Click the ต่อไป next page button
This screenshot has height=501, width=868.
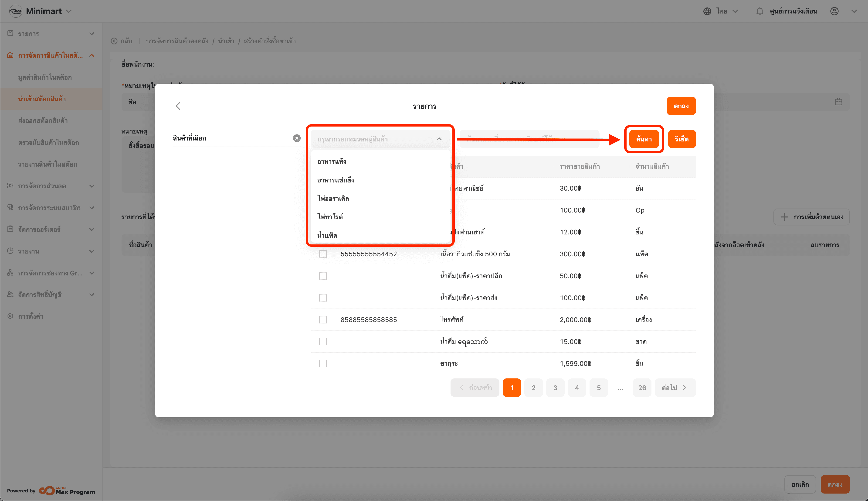pos(675,388)
